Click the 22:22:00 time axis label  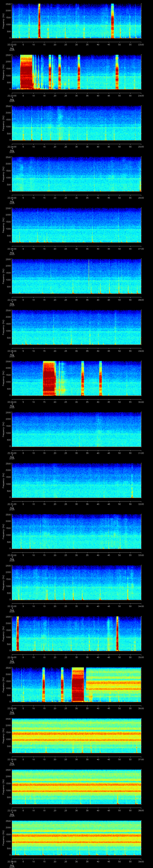point(12,44)
